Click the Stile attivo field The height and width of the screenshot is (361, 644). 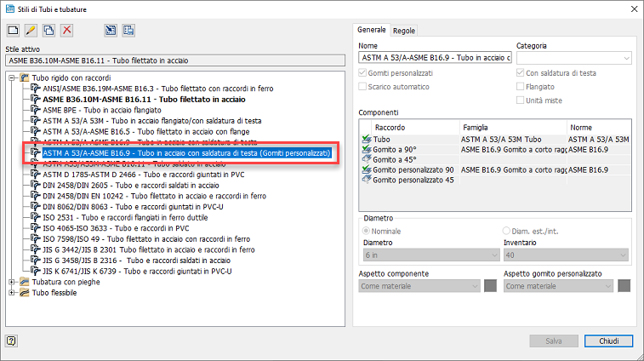175,60
